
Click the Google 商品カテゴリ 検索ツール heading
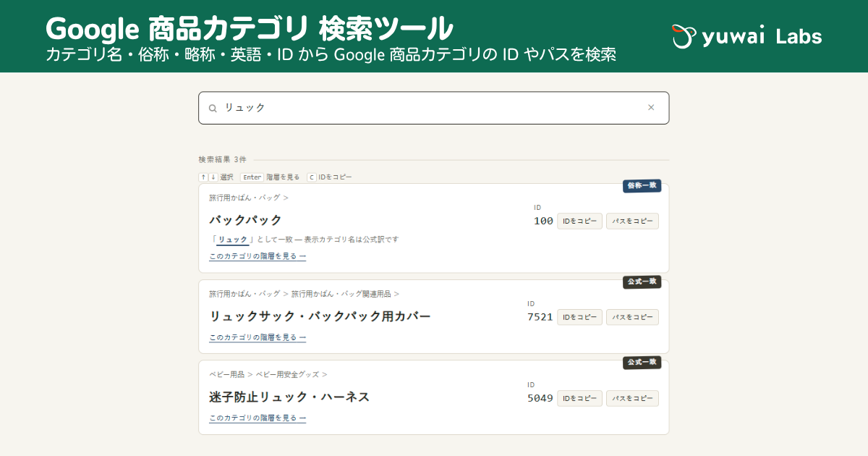250,28
